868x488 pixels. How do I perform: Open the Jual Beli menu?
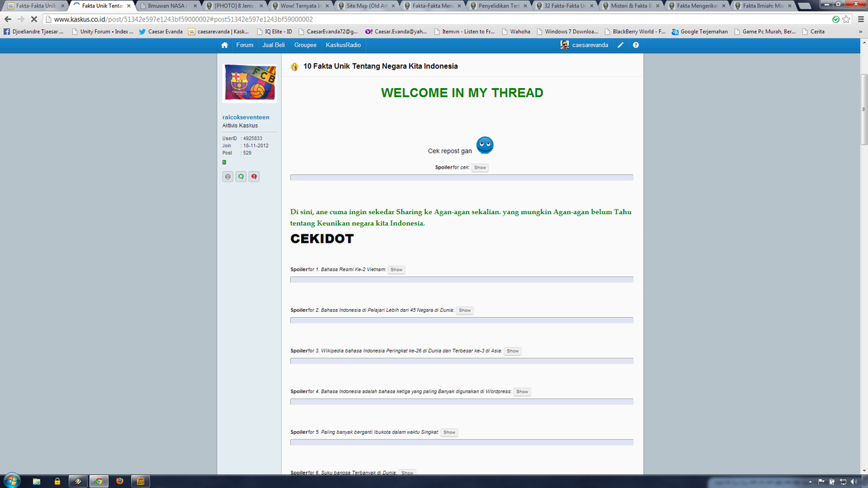click(x=273, y=45)
